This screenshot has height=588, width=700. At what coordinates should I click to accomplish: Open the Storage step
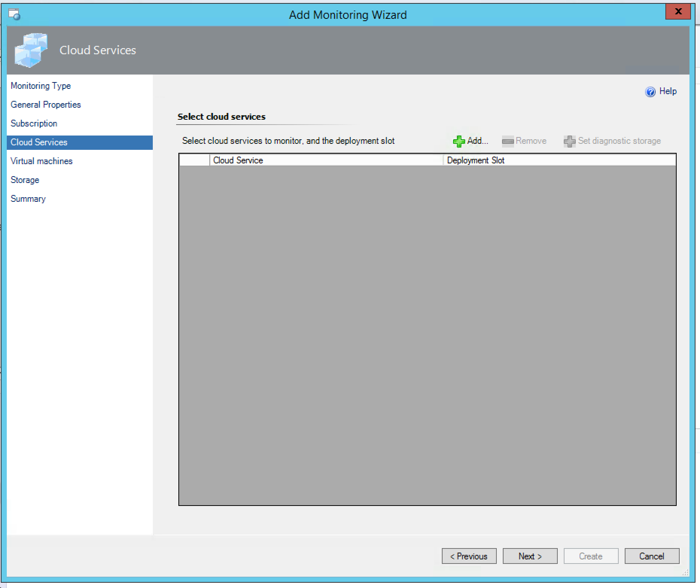(x=25, y=180)
